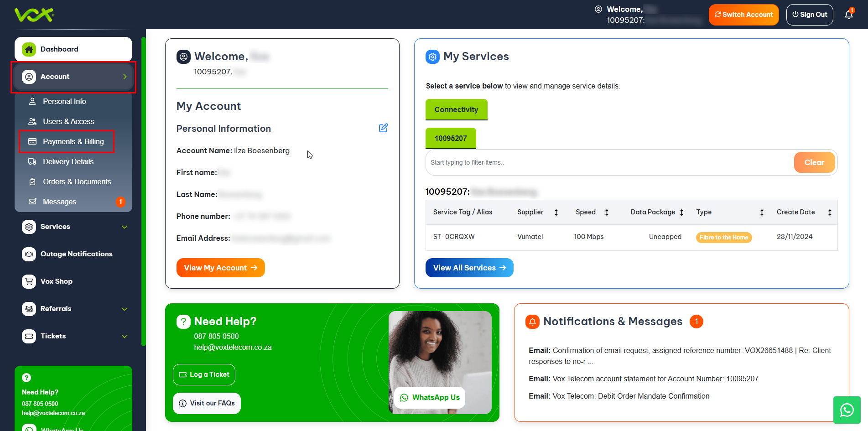
Task: Click the Outage Notifications sidebar icon
Action: click(29, 254)
